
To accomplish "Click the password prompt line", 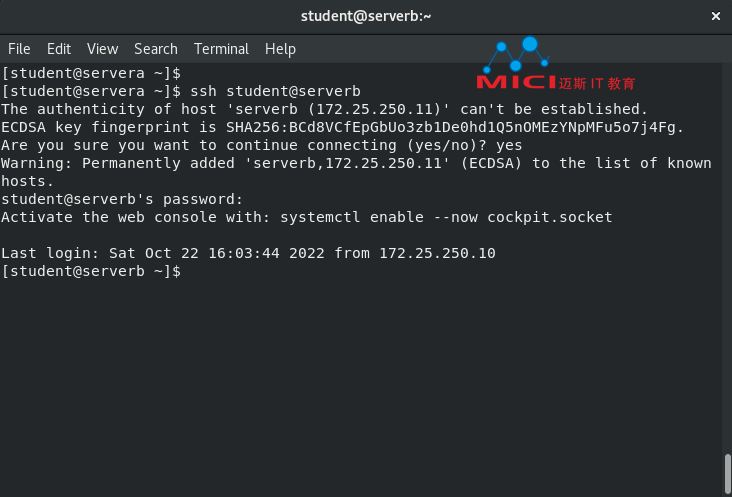I will [122, 199].
